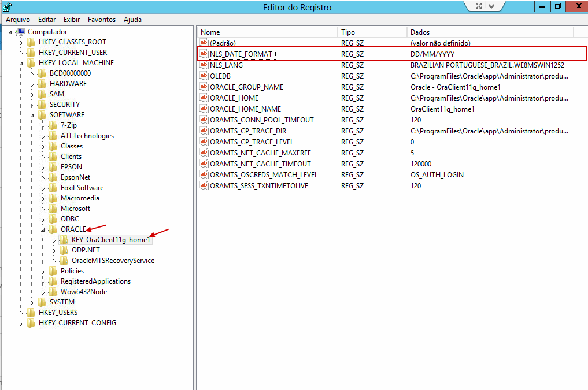Click the ab icon beside NLS_LANG
The width and height of the screenshot is (588, 390).
(x=204, y=65)
